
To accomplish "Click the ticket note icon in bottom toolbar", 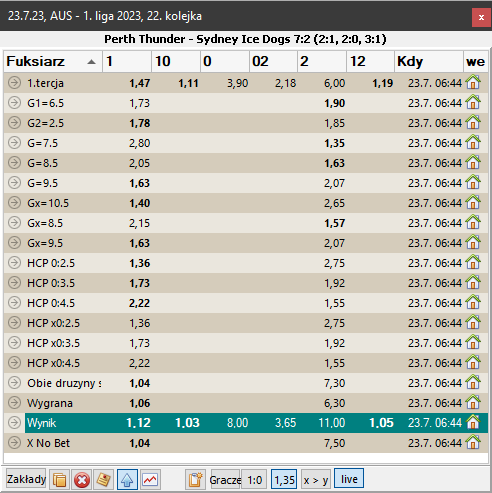I will pos(104,480).
